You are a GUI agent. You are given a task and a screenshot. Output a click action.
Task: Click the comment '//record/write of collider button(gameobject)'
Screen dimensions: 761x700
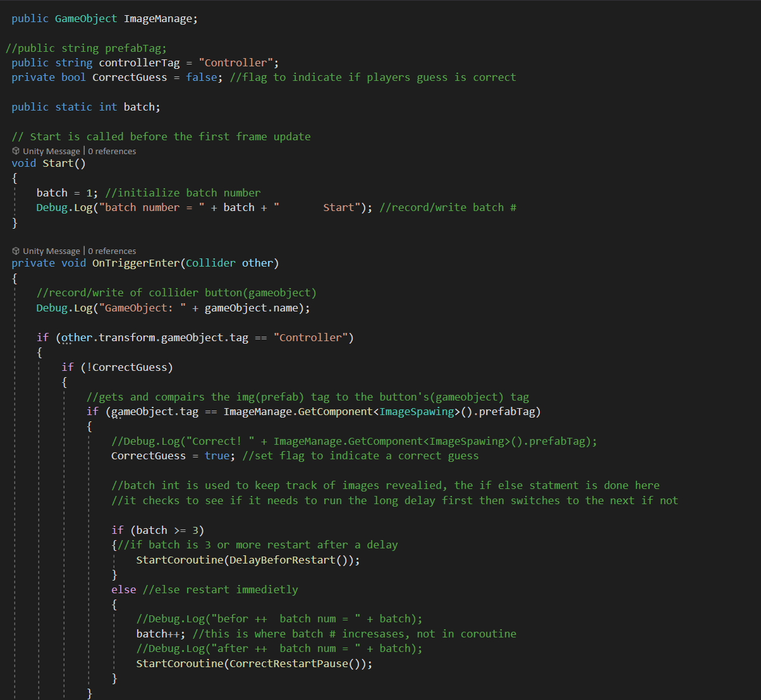coord(176,293)
